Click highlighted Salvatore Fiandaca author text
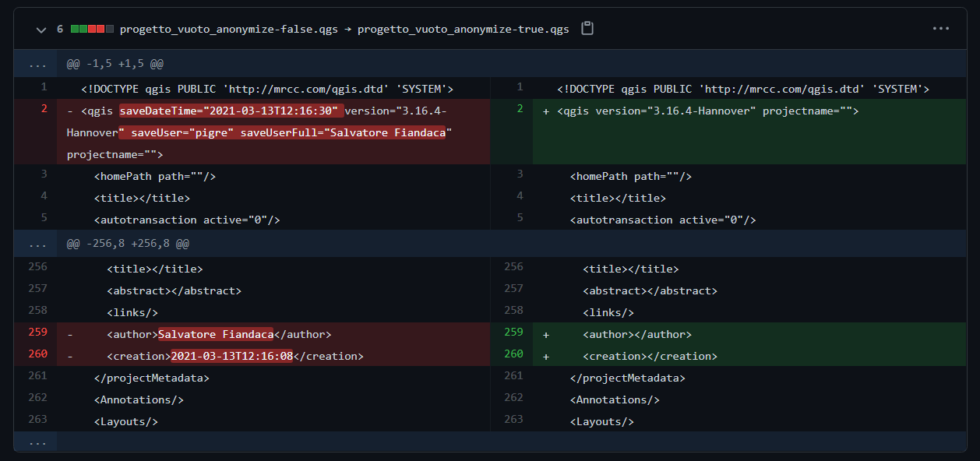 pyautogui.click(x=216, y=335)
